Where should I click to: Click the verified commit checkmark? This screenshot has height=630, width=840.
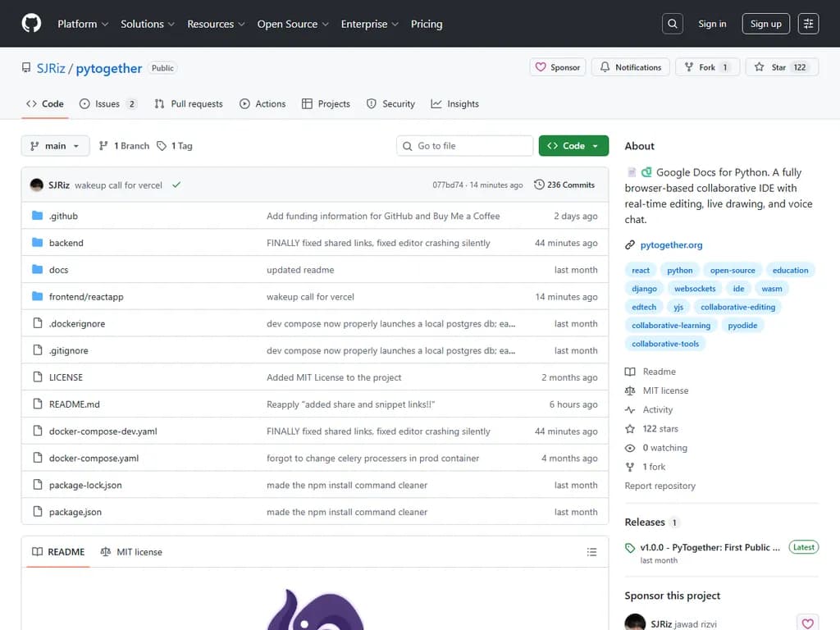click(176, 185)
